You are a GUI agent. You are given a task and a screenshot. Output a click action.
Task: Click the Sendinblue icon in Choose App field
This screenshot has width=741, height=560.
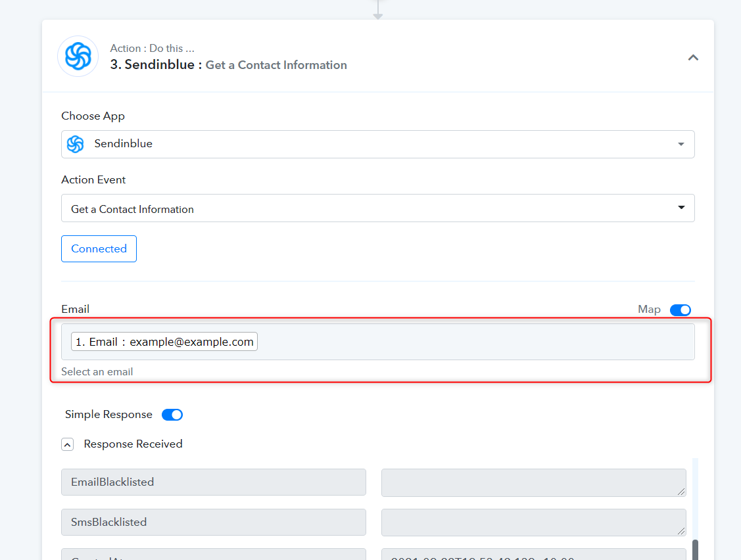click(x=75, y=144)
